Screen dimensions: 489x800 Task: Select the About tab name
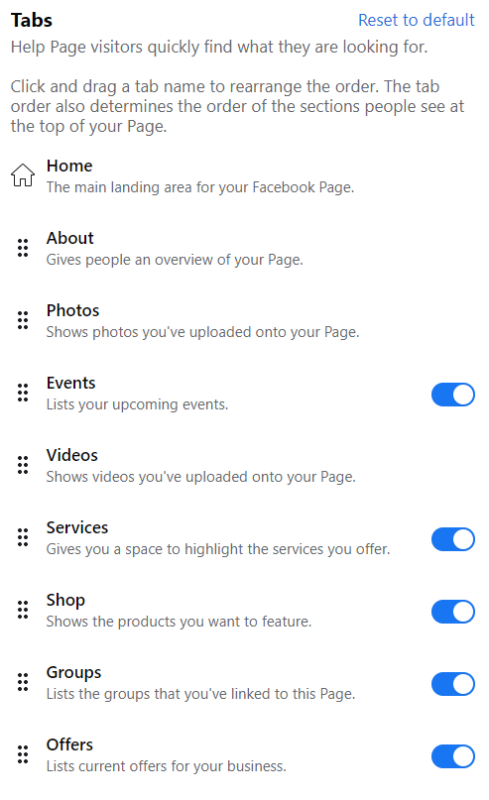(70, 238)
